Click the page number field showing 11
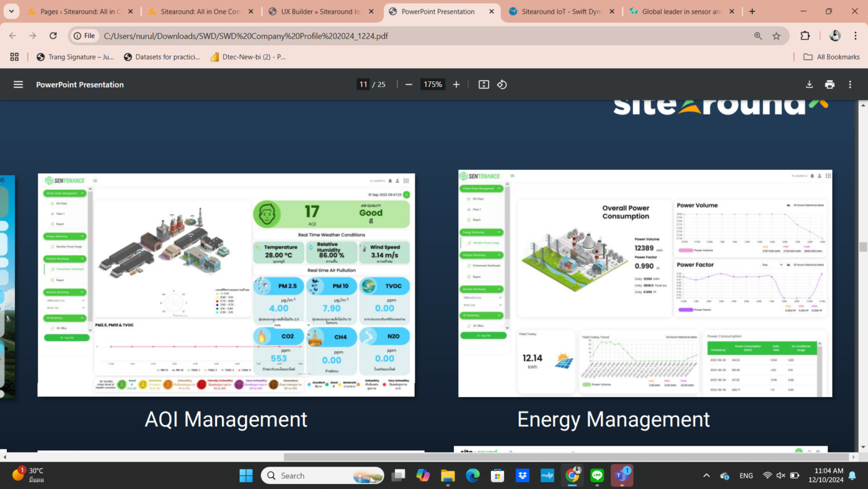The width and height of the screenshot is (868, 489). tap(363, 84)
